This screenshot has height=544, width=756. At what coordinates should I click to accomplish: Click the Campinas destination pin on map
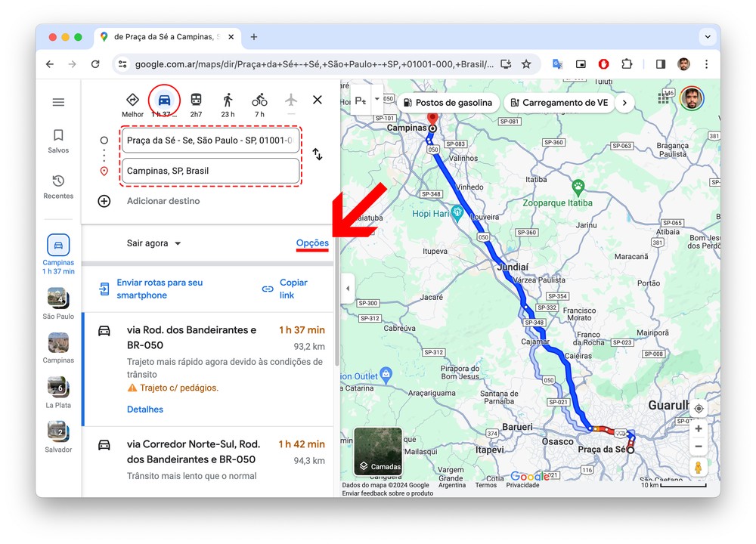coord(433,119)
